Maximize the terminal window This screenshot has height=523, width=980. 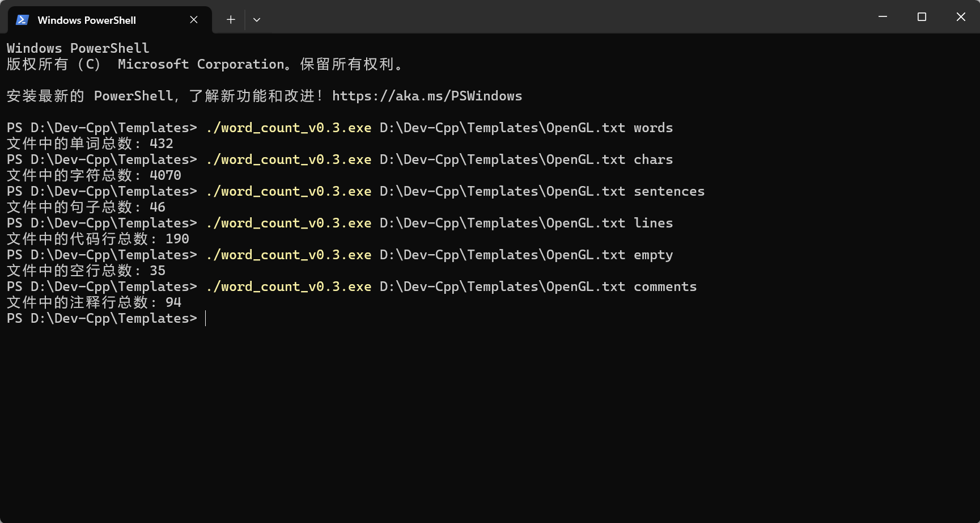[922, 17]
